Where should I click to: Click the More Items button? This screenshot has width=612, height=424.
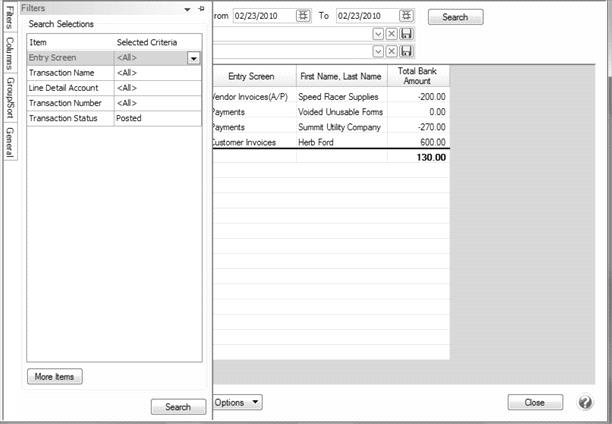[x=55, y=377]
